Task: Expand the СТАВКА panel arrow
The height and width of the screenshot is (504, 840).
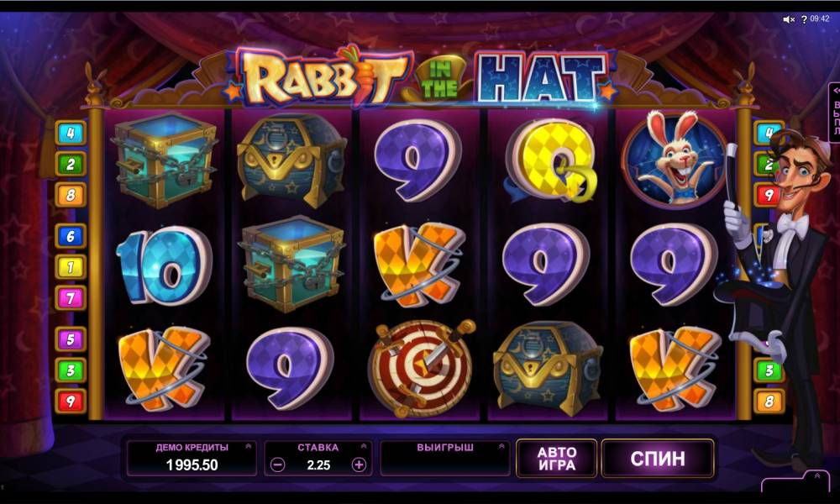Action: [x=363, y=446]
